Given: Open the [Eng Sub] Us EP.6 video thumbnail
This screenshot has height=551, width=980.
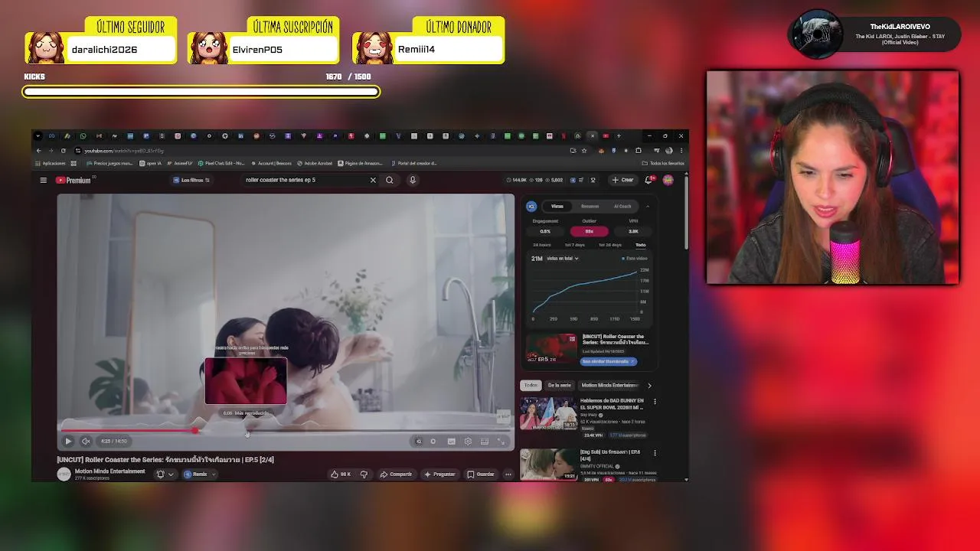Looking at the screenshot, I should [548, 465].
